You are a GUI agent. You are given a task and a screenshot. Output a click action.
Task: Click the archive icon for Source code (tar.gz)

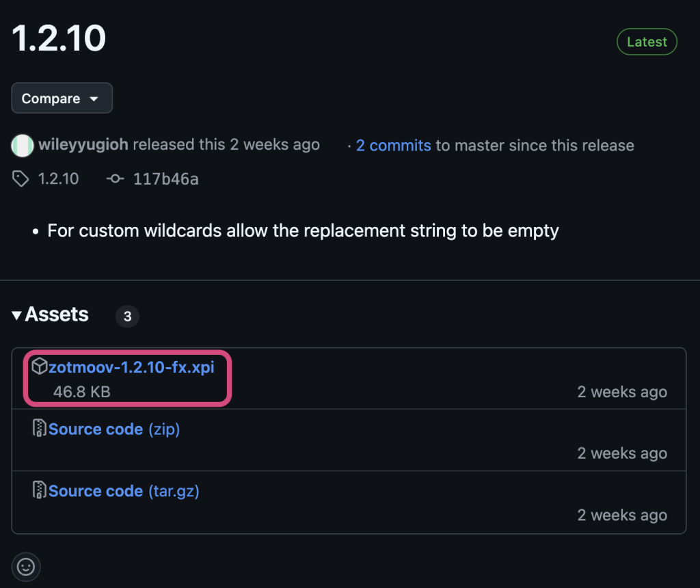tap(40, 490)
